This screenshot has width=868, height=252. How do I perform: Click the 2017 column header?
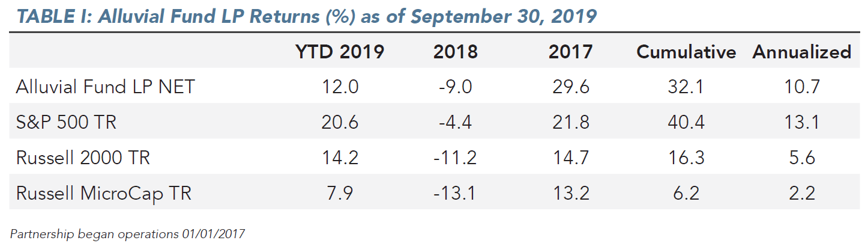point(570,52)
